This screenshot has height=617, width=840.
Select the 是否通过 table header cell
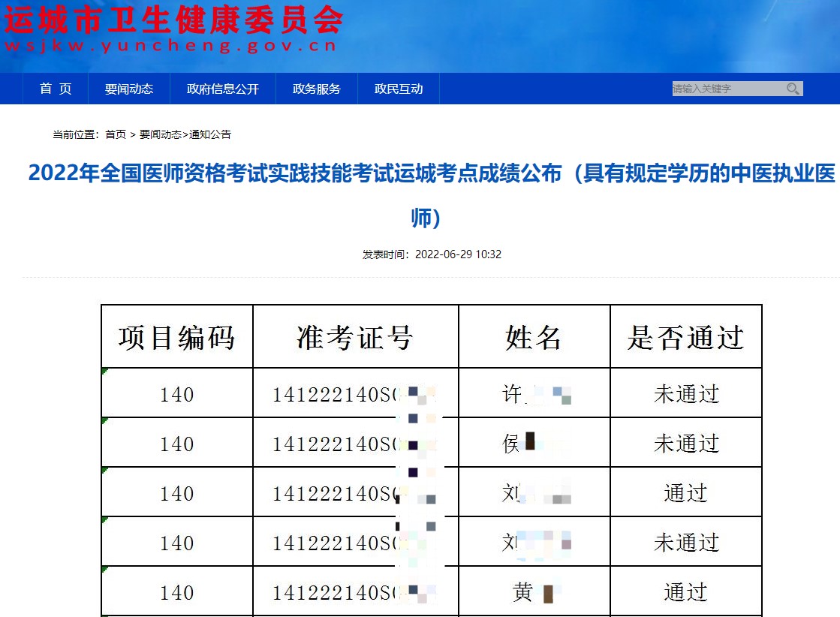[685, 337]
